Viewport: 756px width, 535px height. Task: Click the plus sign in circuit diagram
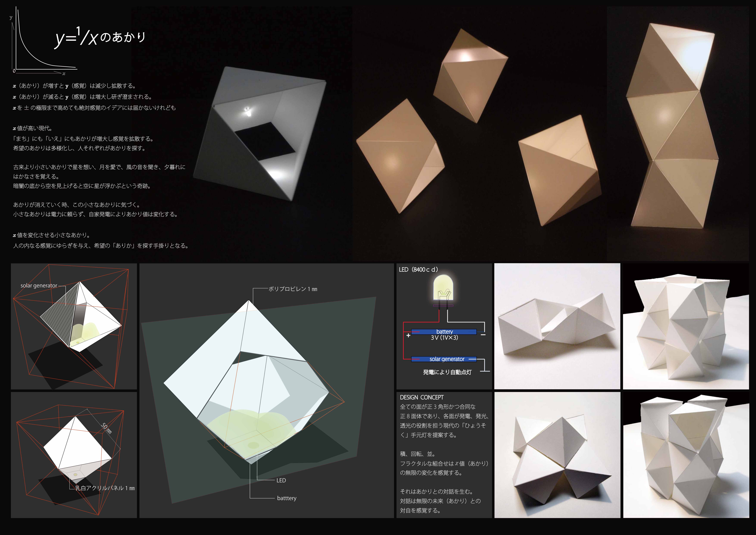coord(408,335)
